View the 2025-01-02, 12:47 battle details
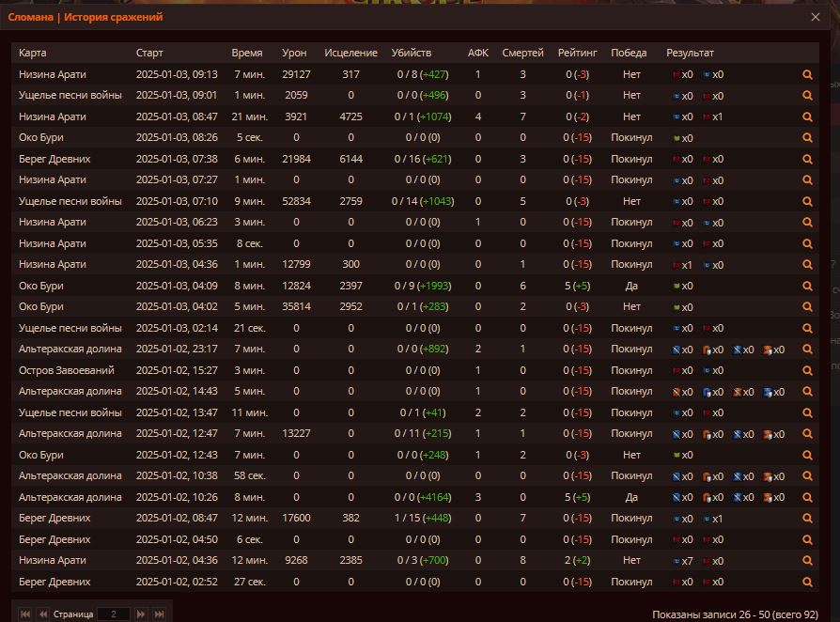This screenshot has height=622, width=840. 807,434
